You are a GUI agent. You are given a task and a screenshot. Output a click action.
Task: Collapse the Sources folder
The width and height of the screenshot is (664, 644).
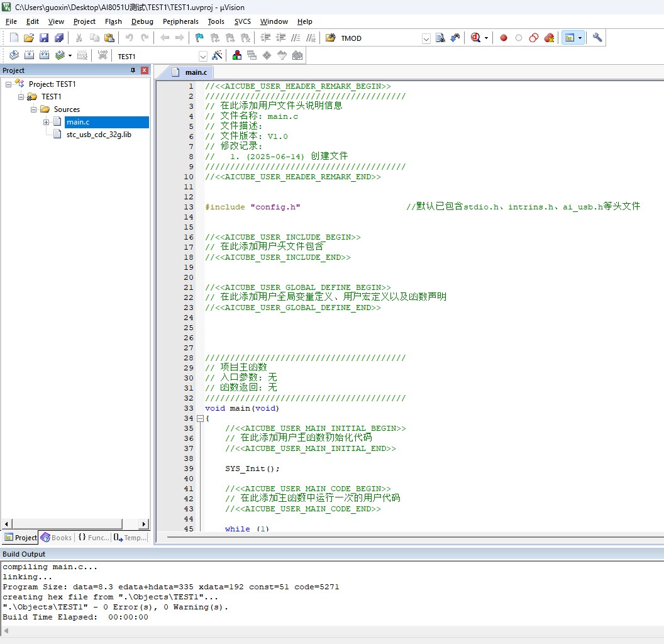pos(33,109)
